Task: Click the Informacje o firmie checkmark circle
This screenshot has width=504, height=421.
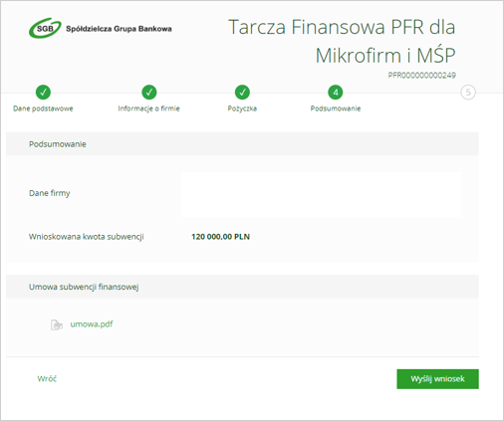Action: click(x=149, y=93)
